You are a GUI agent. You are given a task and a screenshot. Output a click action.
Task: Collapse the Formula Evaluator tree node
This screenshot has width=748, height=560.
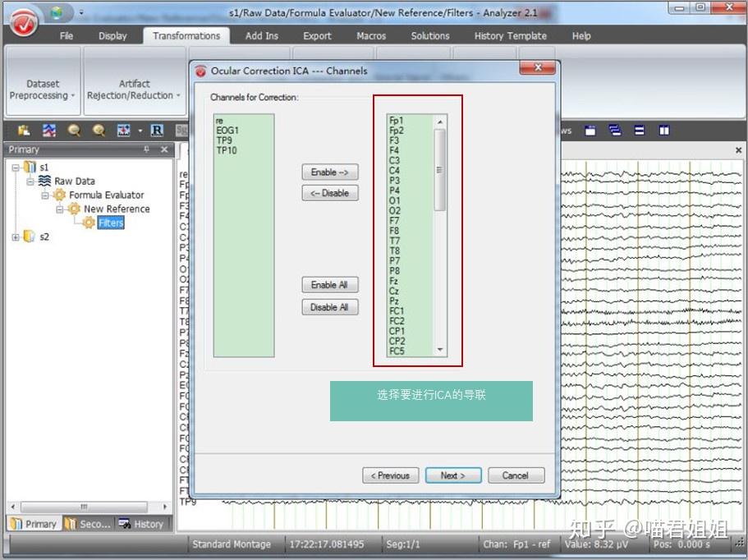[45, 195]
